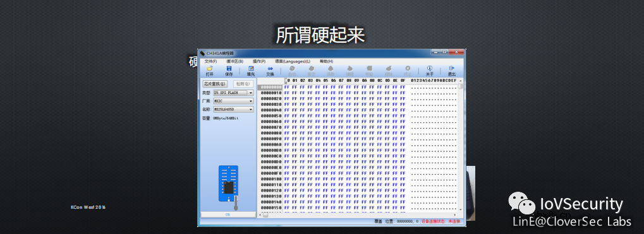Click the vertical scrollbar up arrow of hex view

(x=461, y=81)
